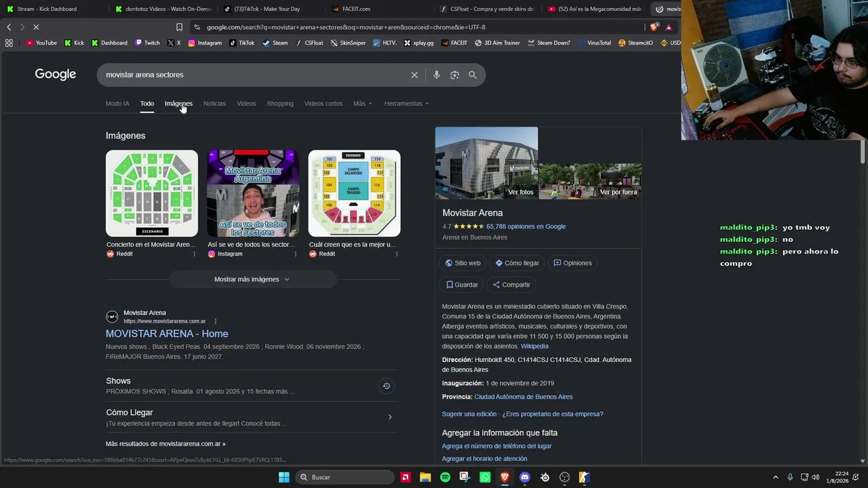This screenshot has width=868, height=488.
Task: Open the VirusTotal bookmark
Action: tap(594, 43)
